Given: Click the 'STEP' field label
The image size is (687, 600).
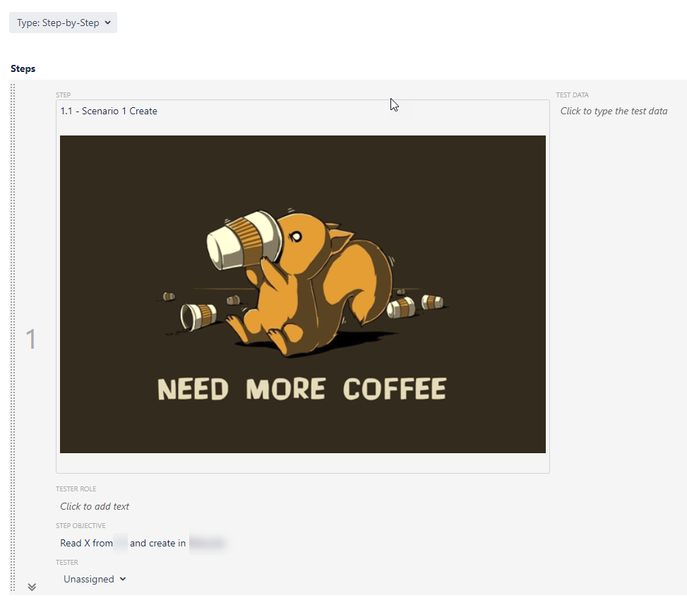Looking at the screenshot, I should [63, 95].
